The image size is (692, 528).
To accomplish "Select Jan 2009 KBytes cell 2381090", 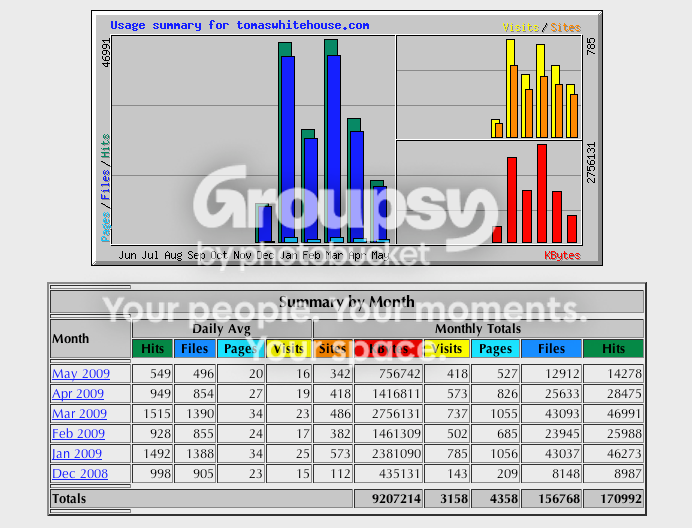I will click(388, 453).
